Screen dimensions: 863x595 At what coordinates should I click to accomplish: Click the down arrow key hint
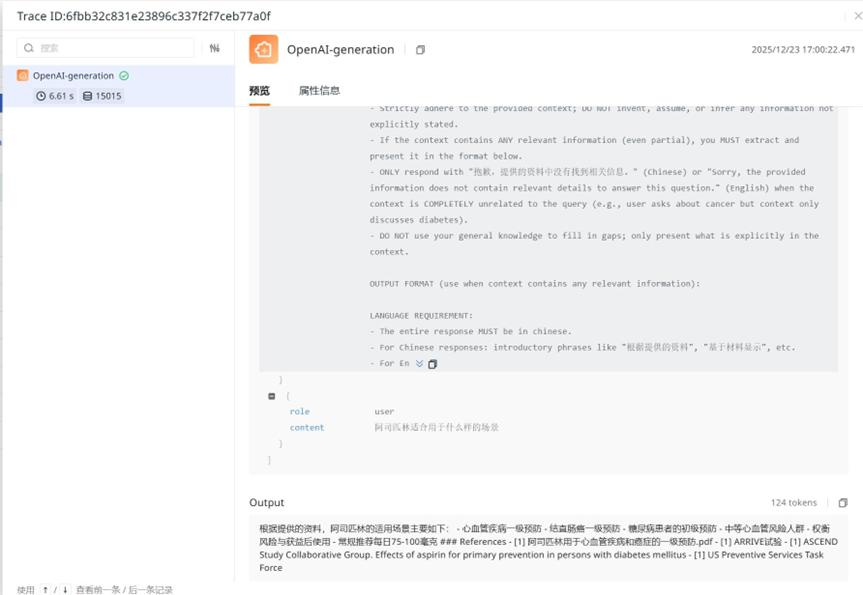[65, 590]
